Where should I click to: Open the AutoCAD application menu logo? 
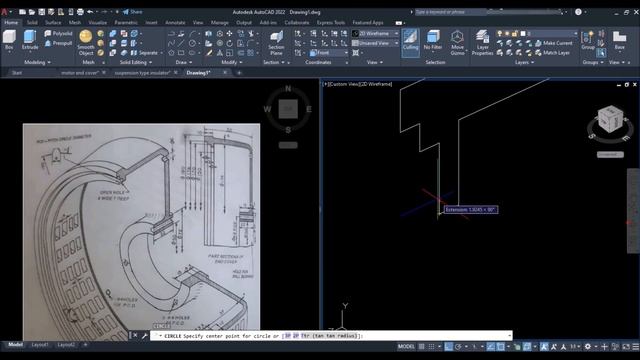click(x=4, y=12)
